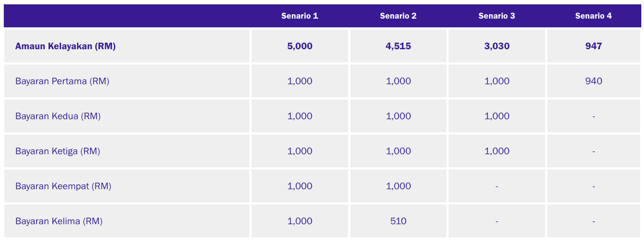Select the Senario 3 column header

497,16
